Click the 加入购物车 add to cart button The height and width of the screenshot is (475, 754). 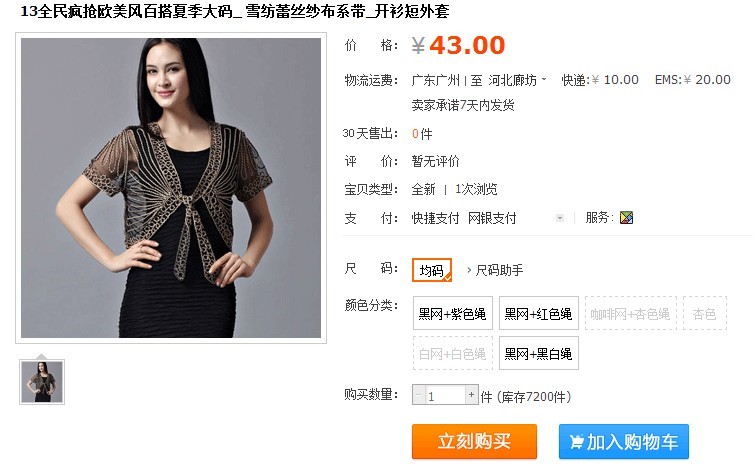tap(624, 441)
